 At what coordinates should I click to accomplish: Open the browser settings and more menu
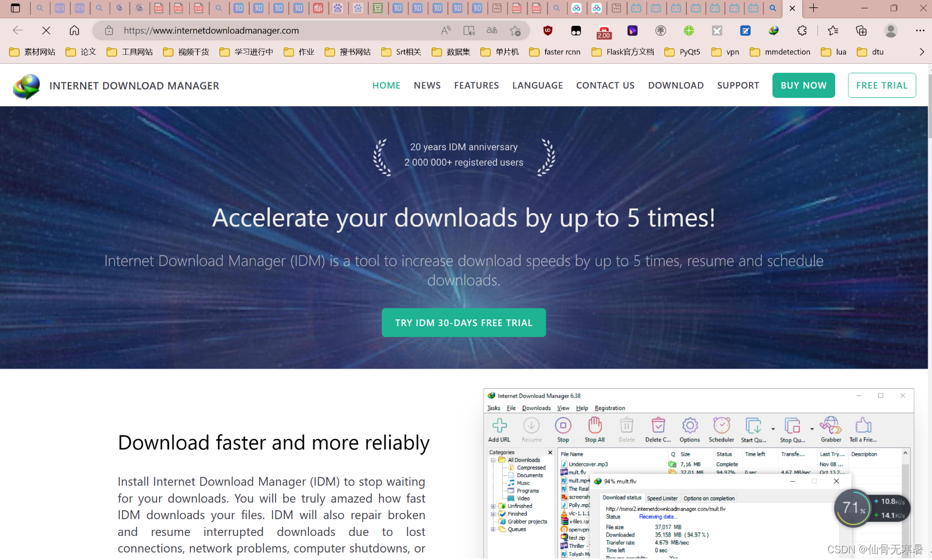coord(920,30)
